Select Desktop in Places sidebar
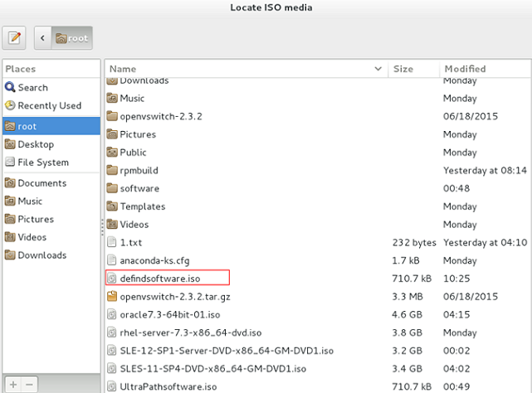 [35, 144]
